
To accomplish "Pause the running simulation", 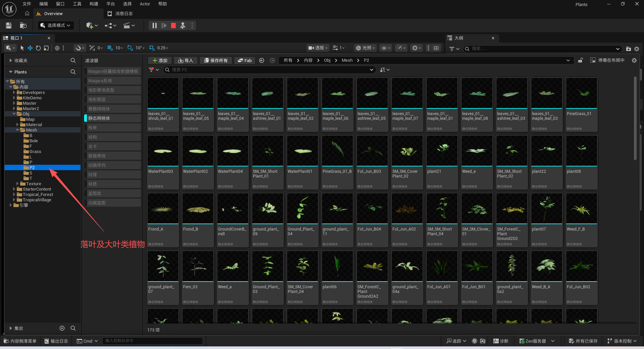I will [154, 26].
